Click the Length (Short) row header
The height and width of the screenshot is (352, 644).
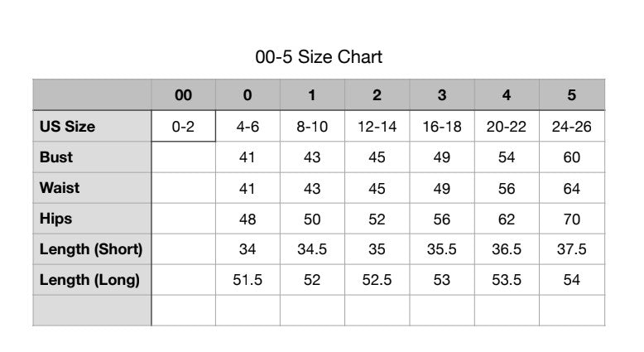[92, 249]
